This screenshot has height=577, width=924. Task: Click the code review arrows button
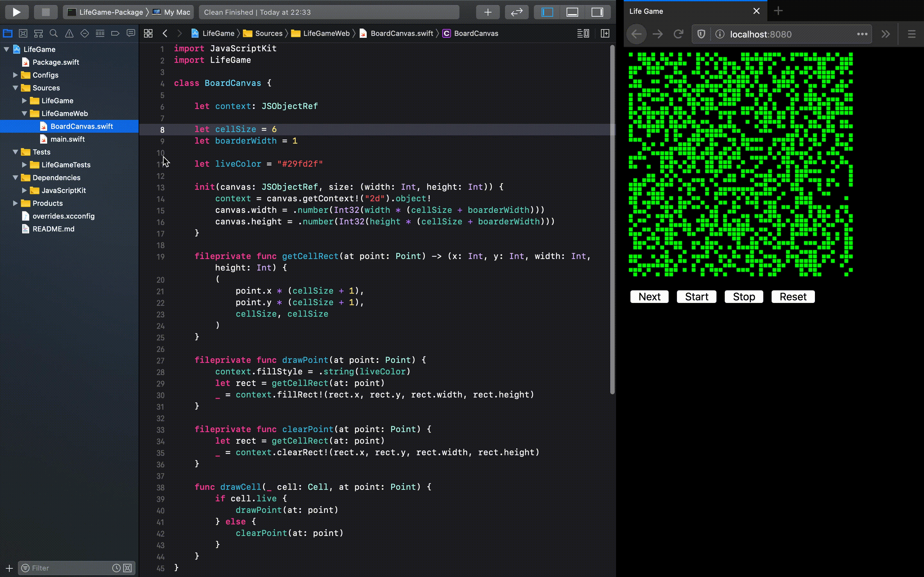tap(516, 12)
